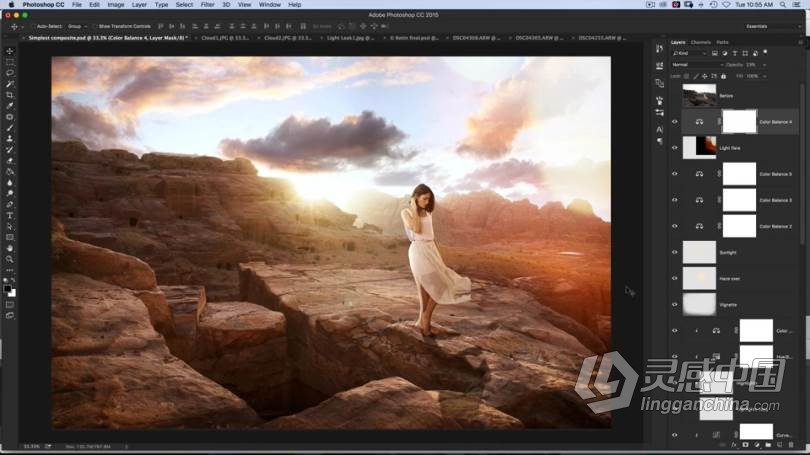Select the Lasso tool
Screen dimensions: 810x455
pos(10,73)
